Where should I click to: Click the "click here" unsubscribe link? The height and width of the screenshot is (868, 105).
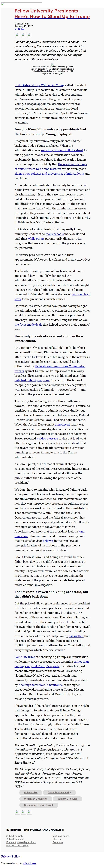(29, 863)
